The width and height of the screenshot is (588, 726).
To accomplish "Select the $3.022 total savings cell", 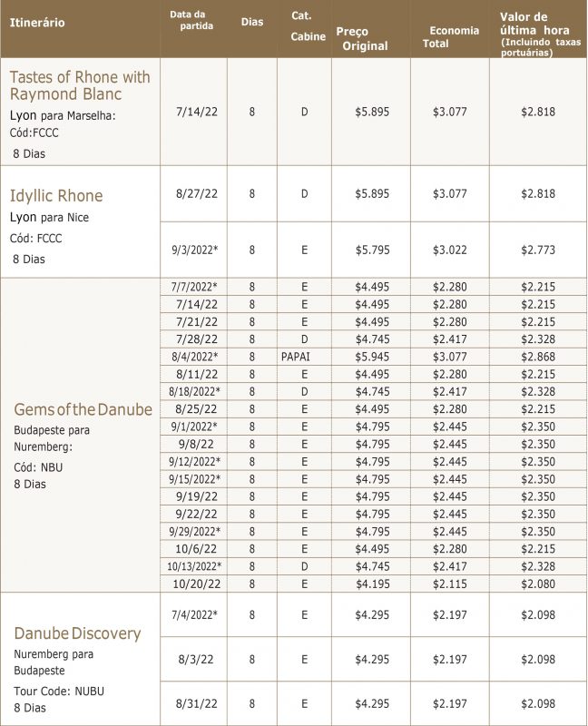I will point(450,249).
